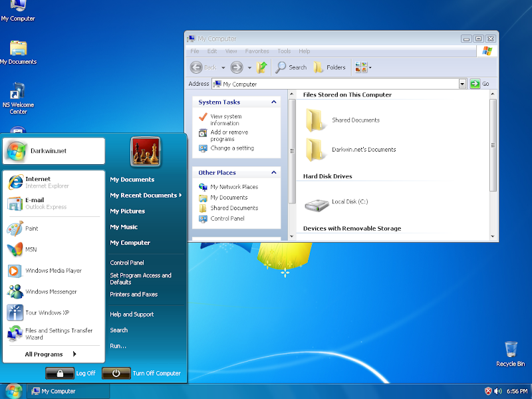Launch Tour Windows XP
The height and width of the screenshot is (399, 532).
pos(48,313)
